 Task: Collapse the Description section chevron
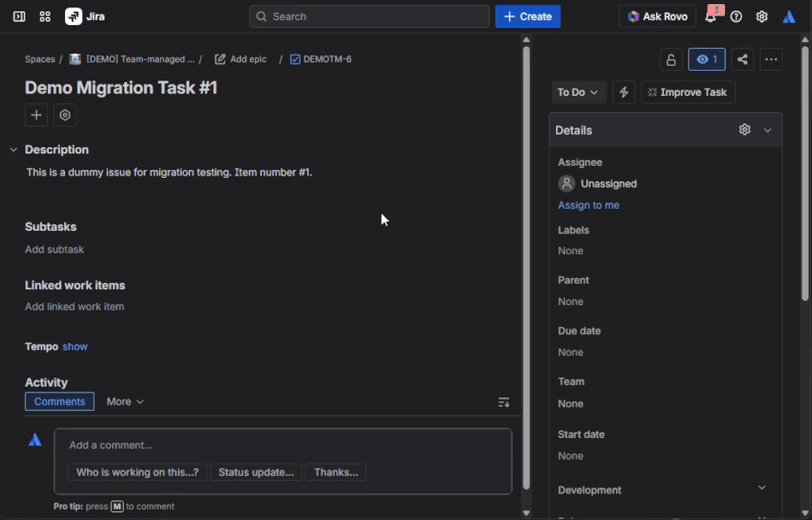pyautogui.click(x=13, y=149)
